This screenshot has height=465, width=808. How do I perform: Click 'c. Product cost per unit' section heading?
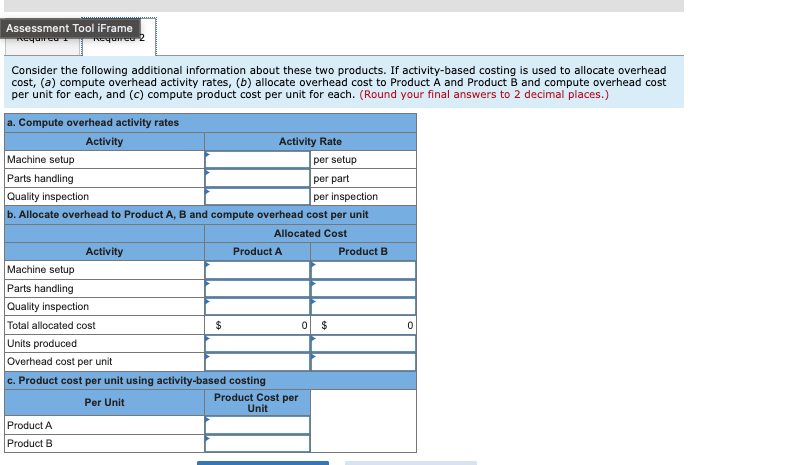coord(136,380)
